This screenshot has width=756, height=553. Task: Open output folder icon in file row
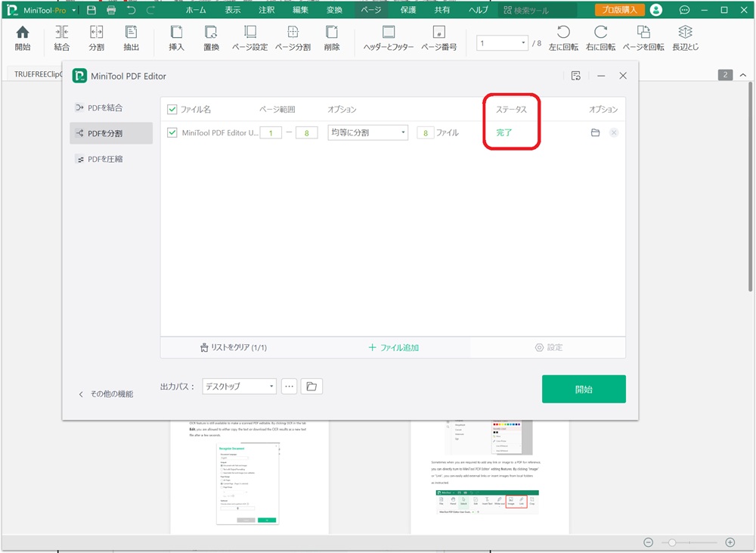coord(596,132)
